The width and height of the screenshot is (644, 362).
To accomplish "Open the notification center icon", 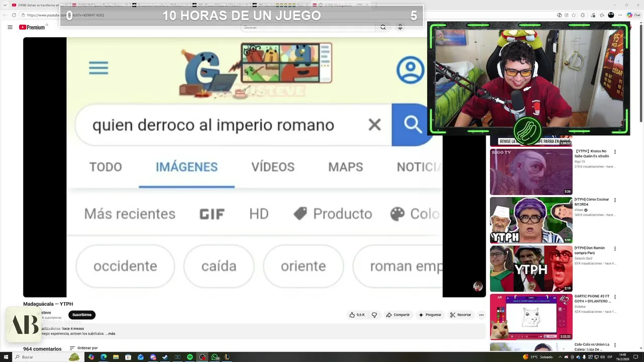I will [x=636, y=357].
